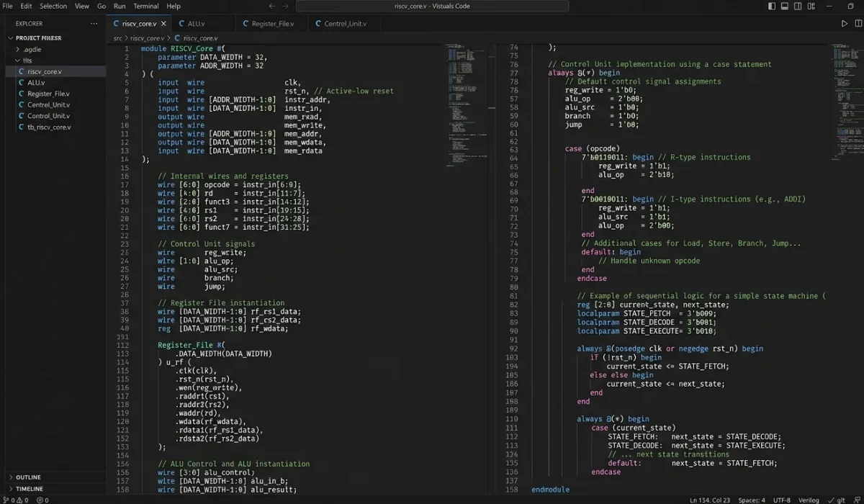Click 'case (opcode)' in right editor
The height and width of the screenshot is (504, 864).
tap(592, 149)
